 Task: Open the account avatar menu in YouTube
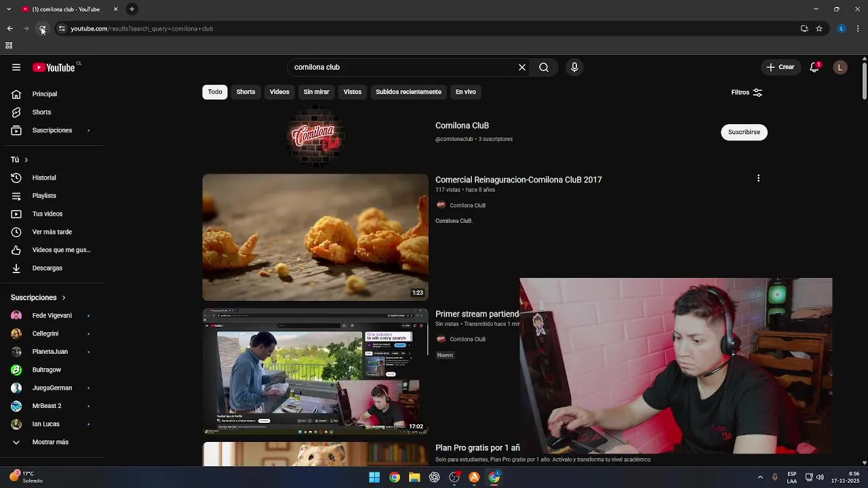[840, 67]
